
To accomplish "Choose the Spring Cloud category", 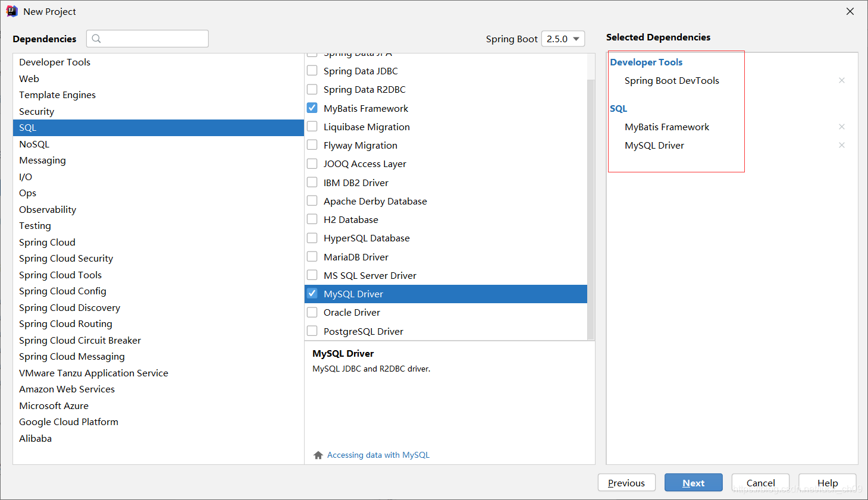I will [158, 242].
